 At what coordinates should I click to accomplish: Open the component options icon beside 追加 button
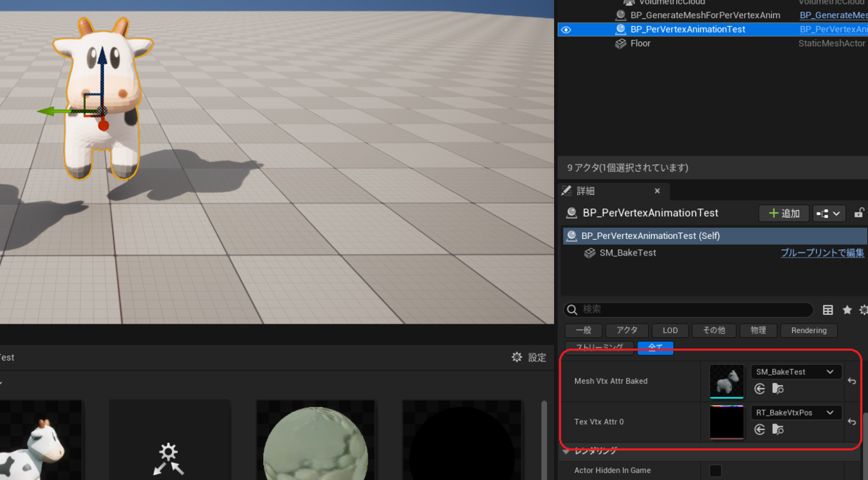click(829, 213)
